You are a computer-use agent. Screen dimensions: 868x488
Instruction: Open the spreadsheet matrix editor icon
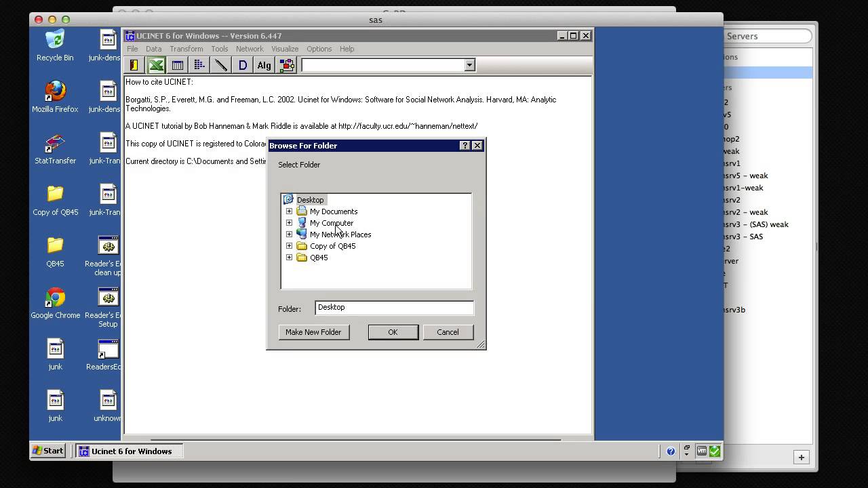point(178,65)
